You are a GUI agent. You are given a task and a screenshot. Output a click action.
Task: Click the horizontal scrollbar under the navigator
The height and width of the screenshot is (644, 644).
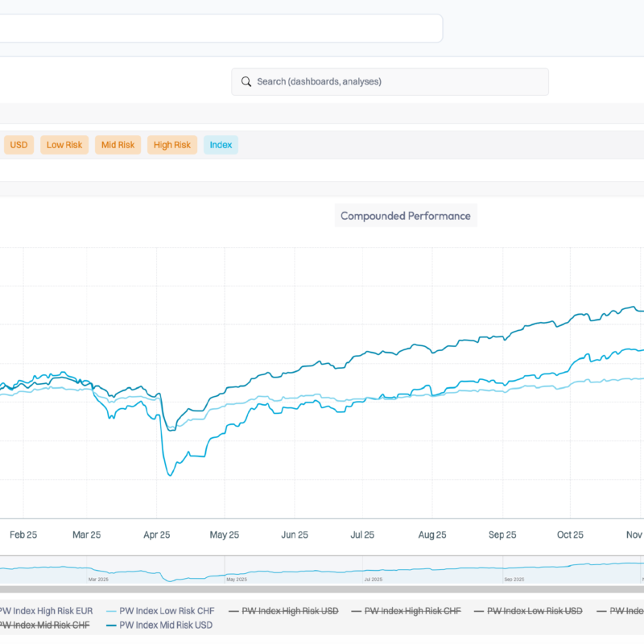click(322, 588)
